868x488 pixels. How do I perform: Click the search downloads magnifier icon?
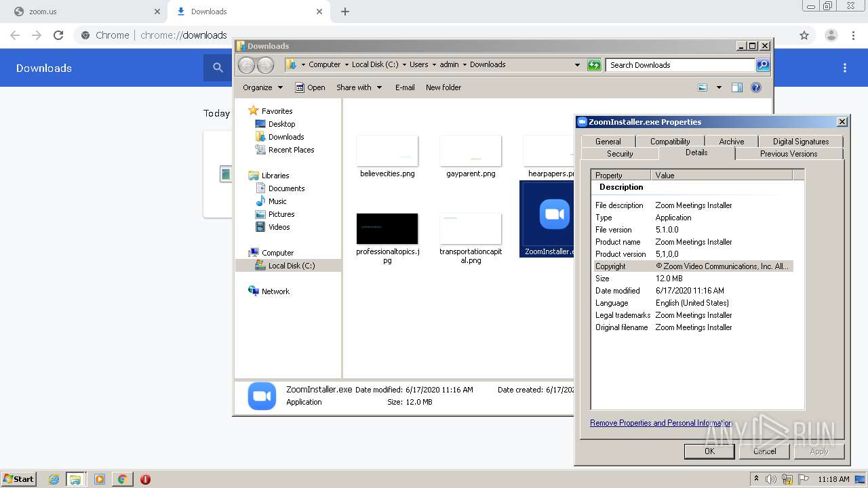pos(218,68)
